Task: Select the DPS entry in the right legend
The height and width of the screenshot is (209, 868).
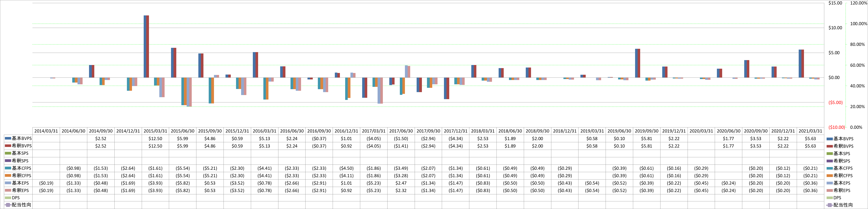Action: click(834, 198)
